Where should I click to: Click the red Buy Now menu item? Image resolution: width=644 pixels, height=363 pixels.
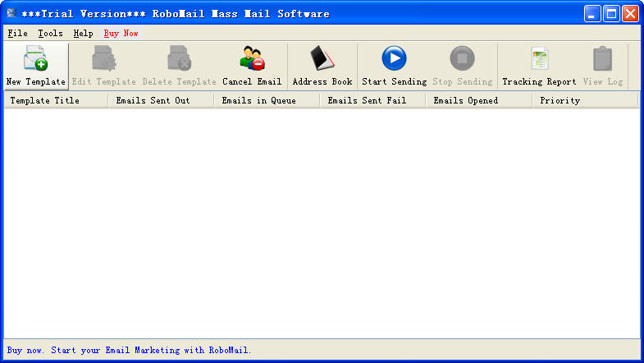coord(121,34)
